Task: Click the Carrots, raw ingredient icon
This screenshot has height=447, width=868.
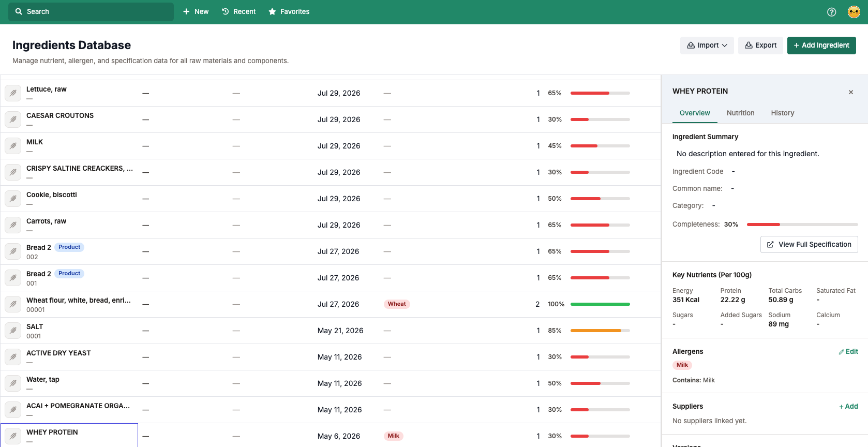Action: (x=13, y=225)
